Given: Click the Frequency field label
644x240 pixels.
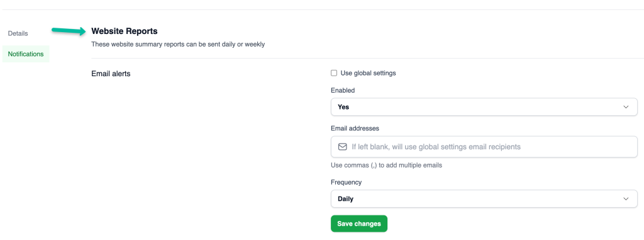Looking at the screenshot, I should pos(347,182).
